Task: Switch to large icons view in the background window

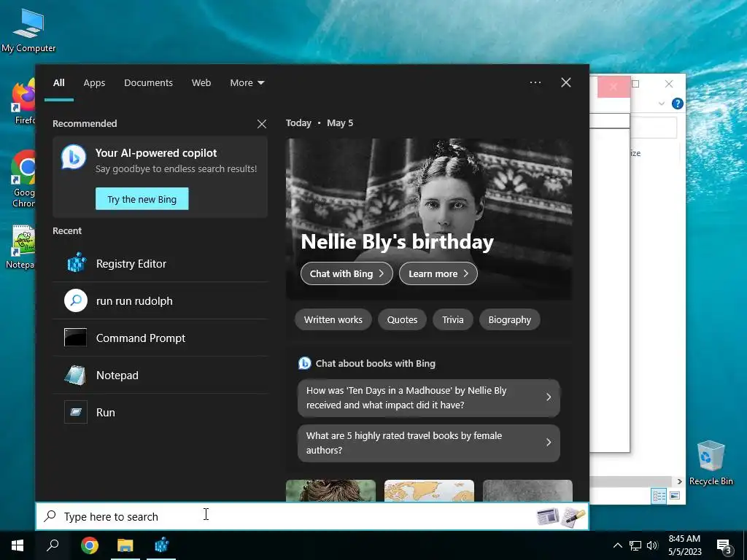Action: click(675, 496)
